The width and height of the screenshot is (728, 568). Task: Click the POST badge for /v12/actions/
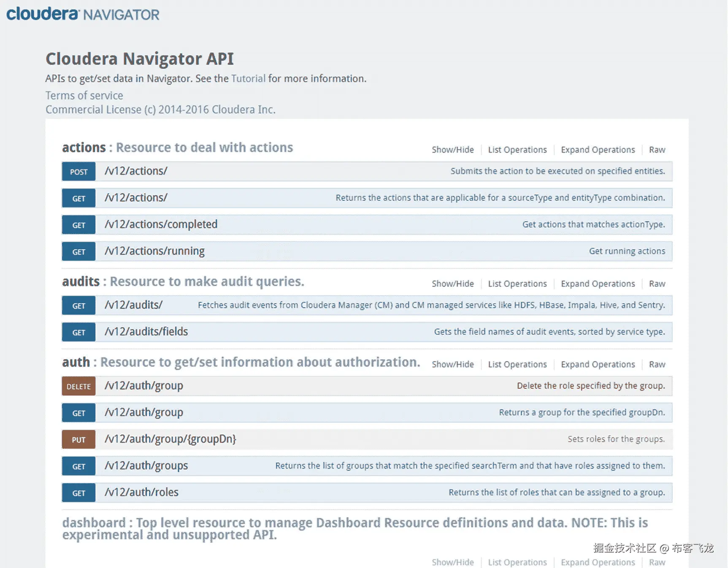[78, 172]
